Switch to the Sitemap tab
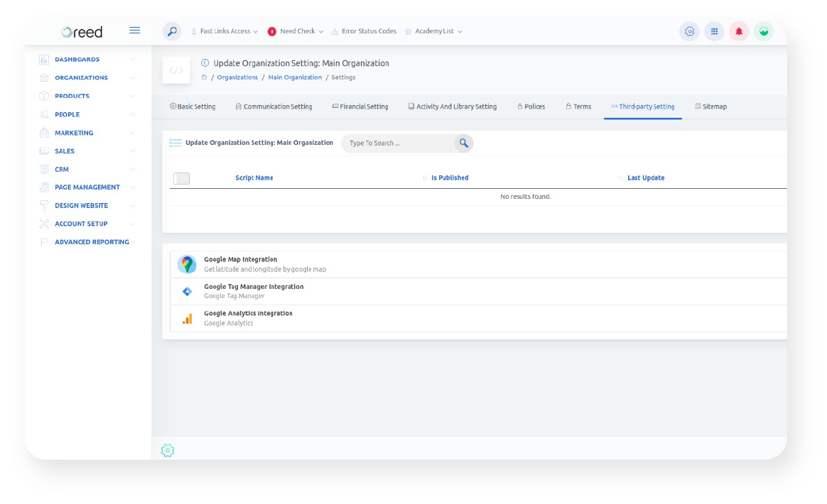827x504 pixels. click(711, 106)
